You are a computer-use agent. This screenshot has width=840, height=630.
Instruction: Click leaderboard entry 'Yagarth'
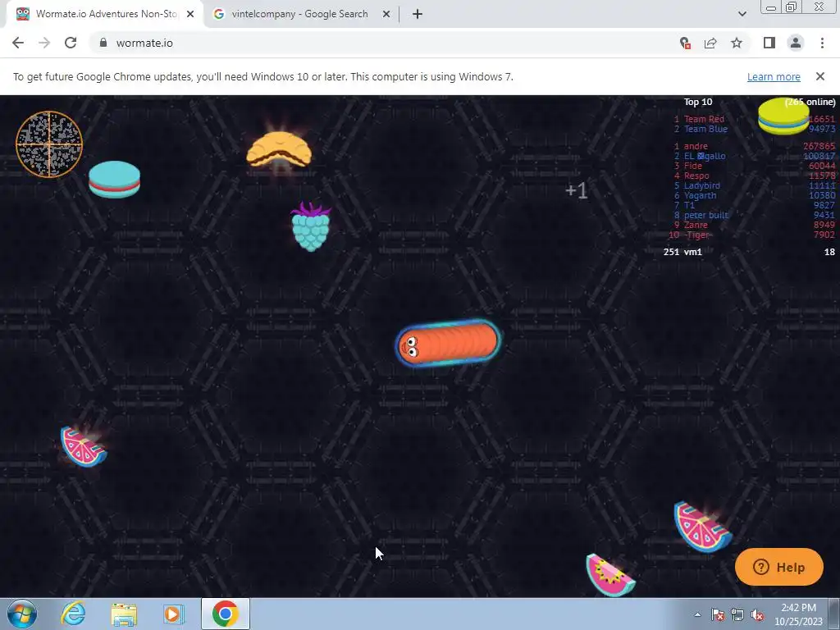click(755, 195)
